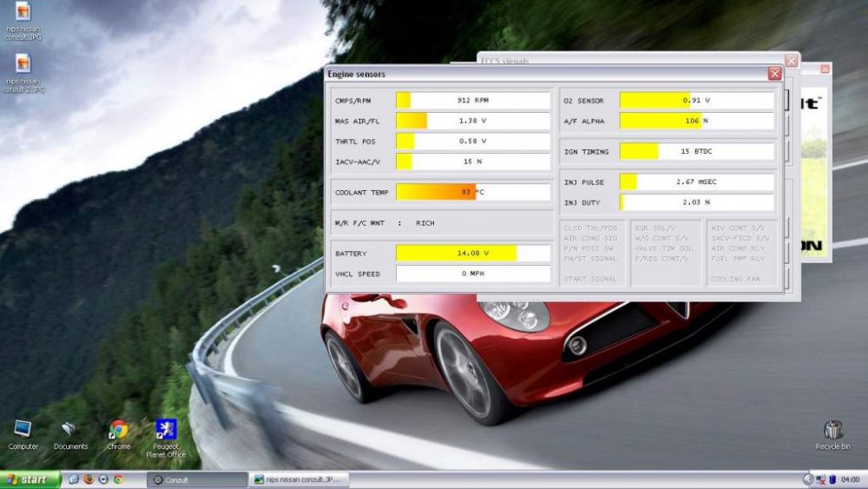Close the Engine sensors window
The height and width of the screenshot is (489, 868).
tap(774, 74)
